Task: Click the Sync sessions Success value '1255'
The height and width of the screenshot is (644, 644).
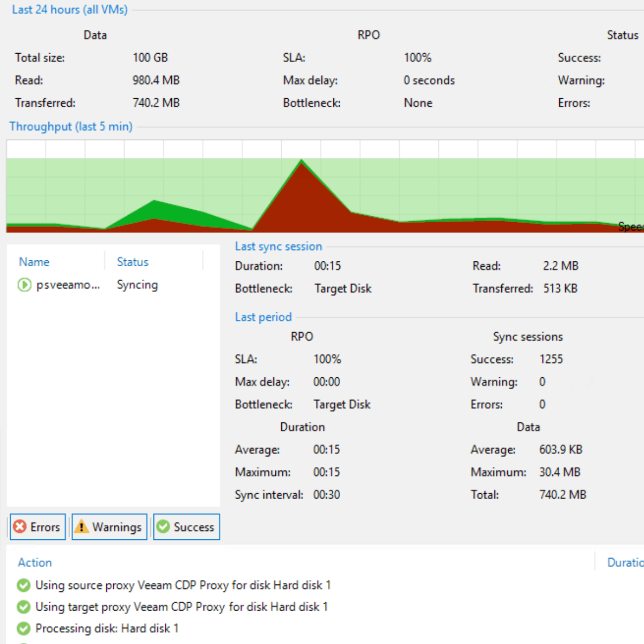Action: coord(551,359)
